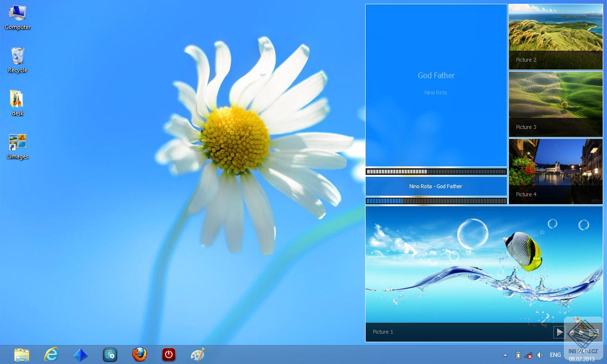Adjust the lower blue segmented level bar
Viewport: 607px width, 364px height.
[x=436, y=201]
